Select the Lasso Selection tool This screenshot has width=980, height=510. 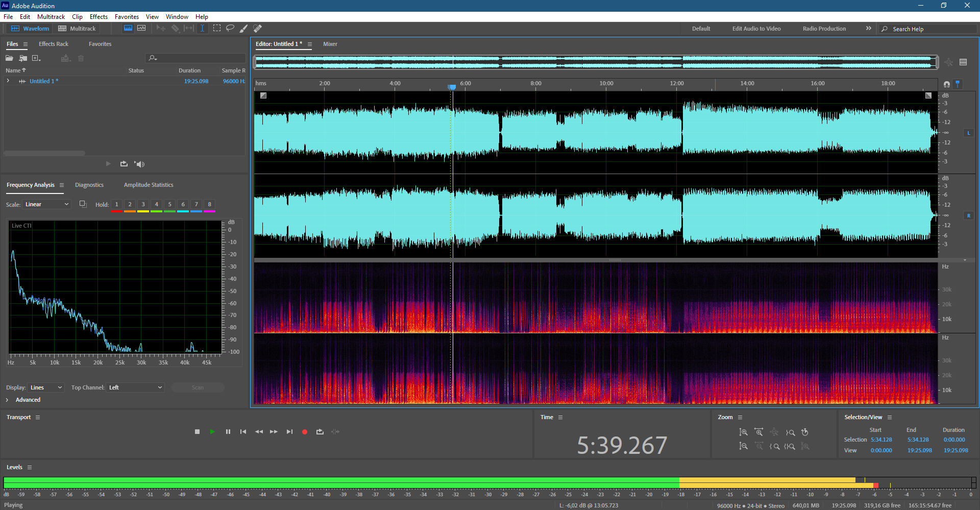pos(230,29)
